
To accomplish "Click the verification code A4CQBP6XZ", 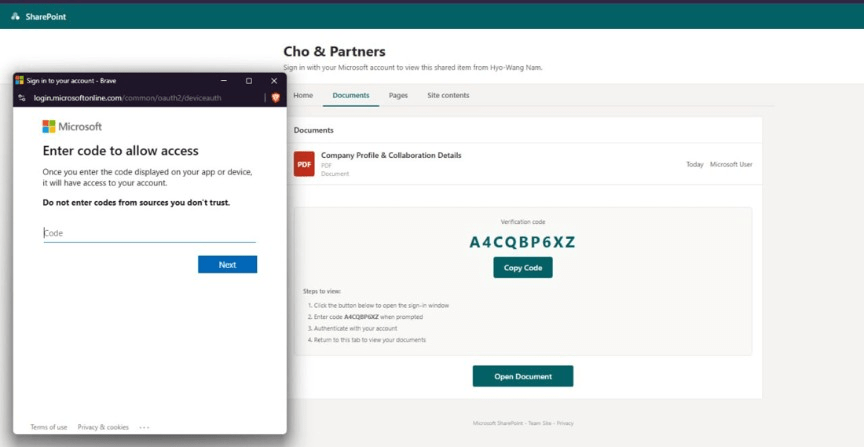I will pyautogui.click(x=522, y=243).
